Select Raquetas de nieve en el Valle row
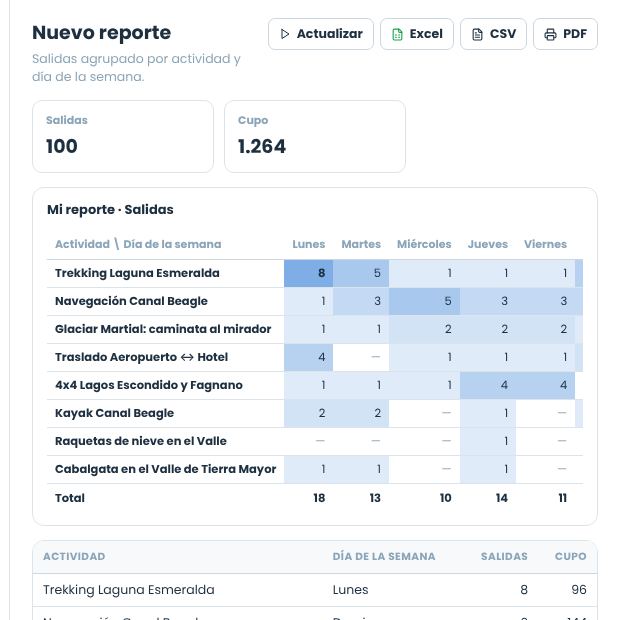 (141, 441)
